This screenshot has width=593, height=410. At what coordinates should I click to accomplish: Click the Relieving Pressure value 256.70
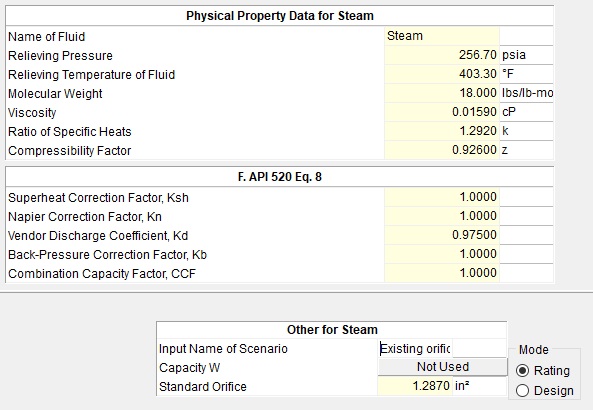click(442, 55)
